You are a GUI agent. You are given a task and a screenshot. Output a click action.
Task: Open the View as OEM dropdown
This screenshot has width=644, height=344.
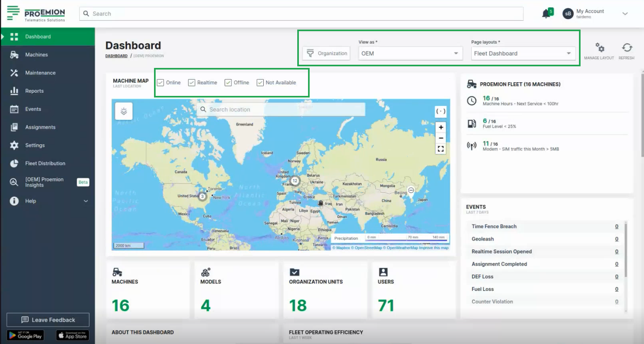click(x=410, y=54)
